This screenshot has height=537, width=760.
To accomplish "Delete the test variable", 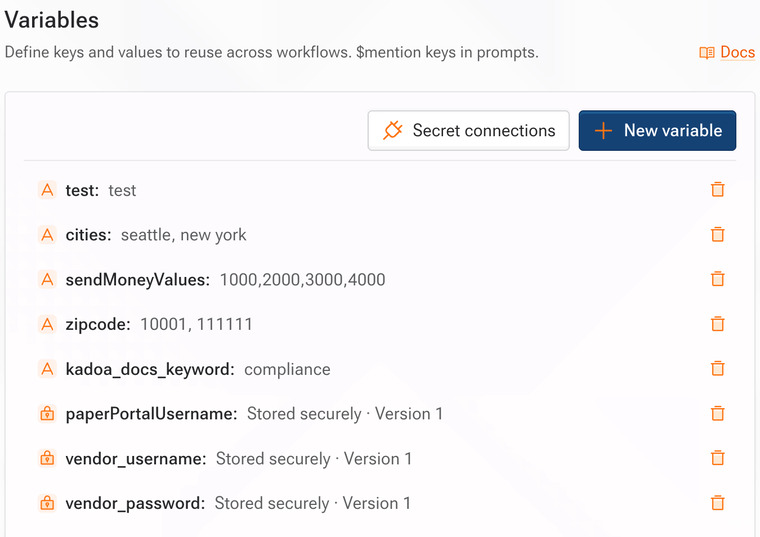I will coord(717,190).
